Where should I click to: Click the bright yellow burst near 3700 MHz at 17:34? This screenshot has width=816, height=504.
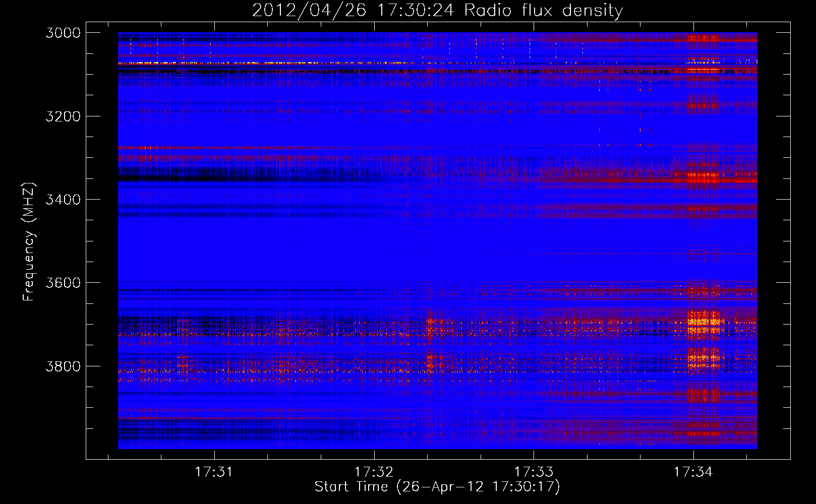(705, 323)
